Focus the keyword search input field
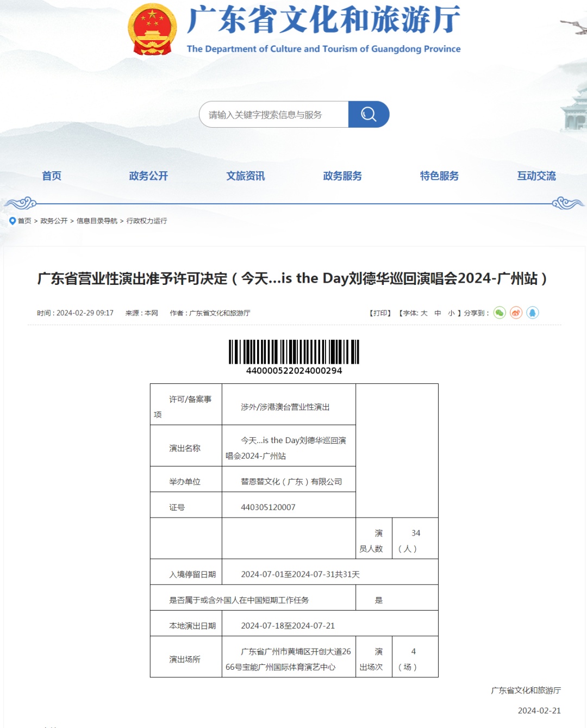Viewport: 587px width, 728px height. point(274,114)
